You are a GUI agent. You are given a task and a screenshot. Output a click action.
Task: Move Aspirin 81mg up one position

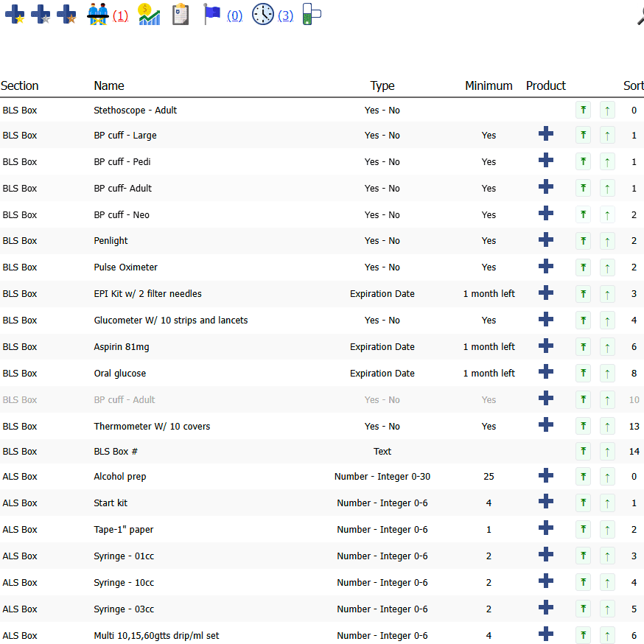point(607,347)
